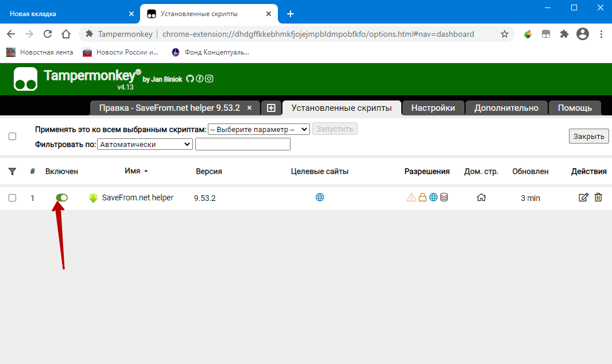Click the filter text input field
Screen dimensions: 612x364
pyautogui.click(x=243, y=144)
